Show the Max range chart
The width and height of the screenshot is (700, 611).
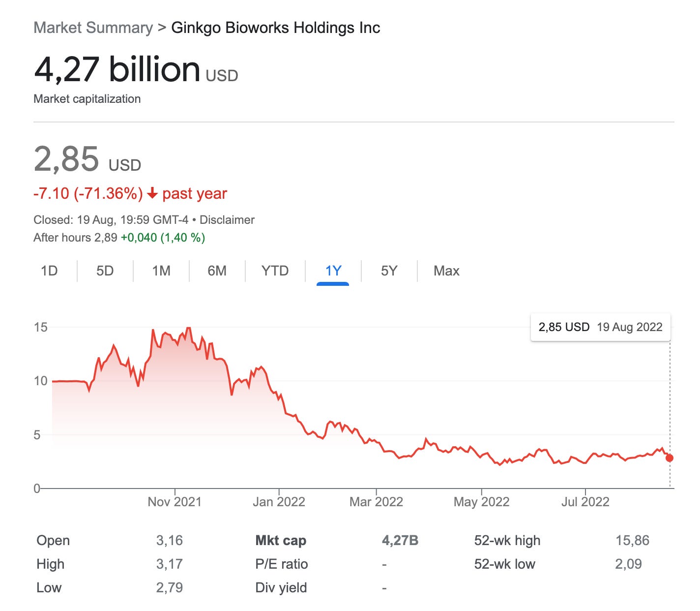[x=446, y=271]
